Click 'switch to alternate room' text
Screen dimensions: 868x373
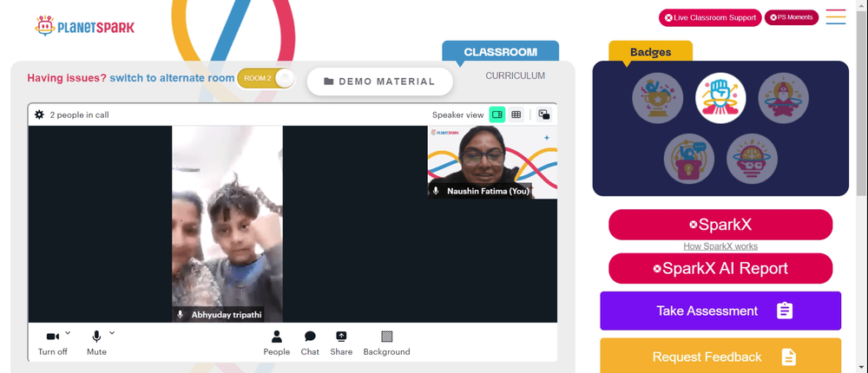(x=172, y=78)
